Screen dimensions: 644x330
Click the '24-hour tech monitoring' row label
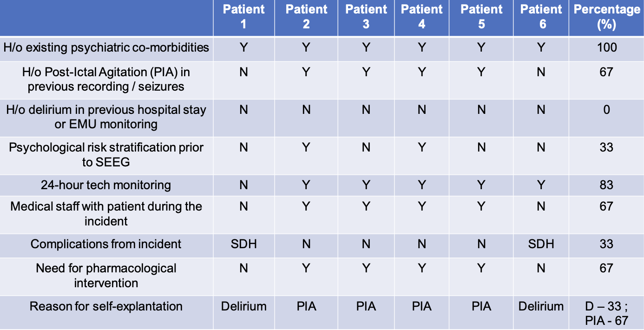[106, 185]
